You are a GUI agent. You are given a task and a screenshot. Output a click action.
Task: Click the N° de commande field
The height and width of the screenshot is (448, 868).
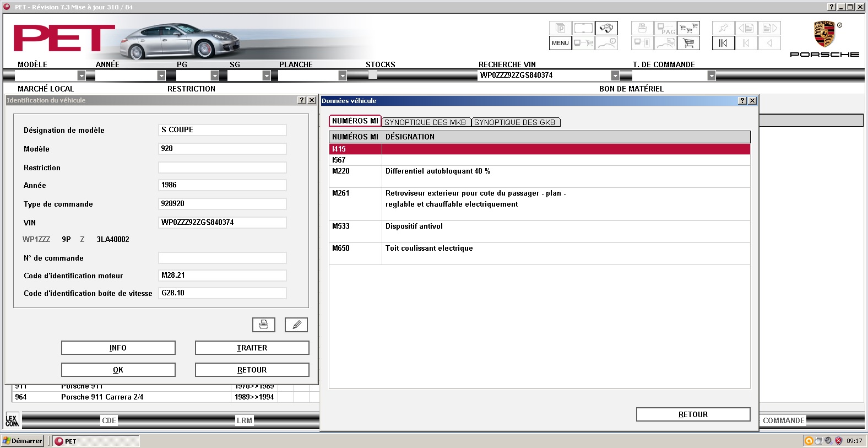click(223, 258)
